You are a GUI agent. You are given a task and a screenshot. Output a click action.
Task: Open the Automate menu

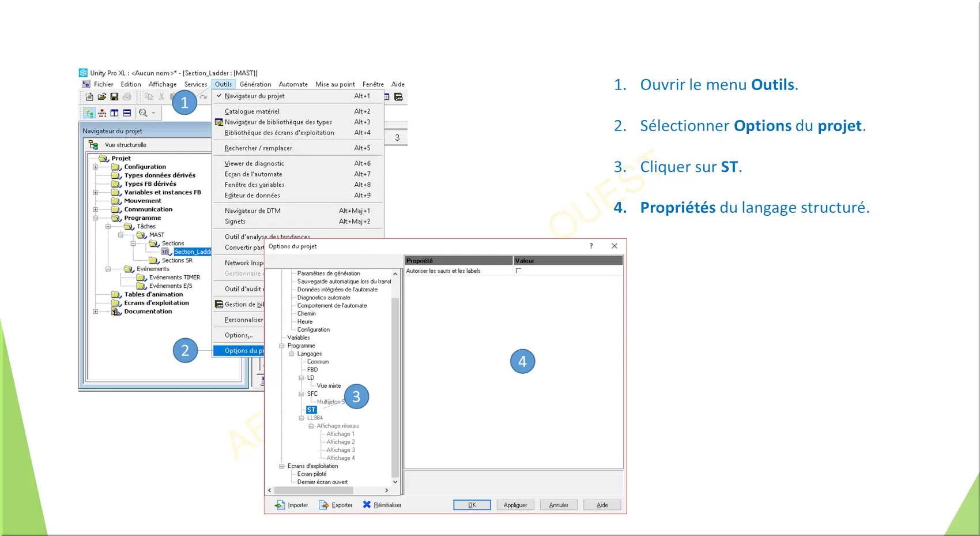click(x=293, y=84)
